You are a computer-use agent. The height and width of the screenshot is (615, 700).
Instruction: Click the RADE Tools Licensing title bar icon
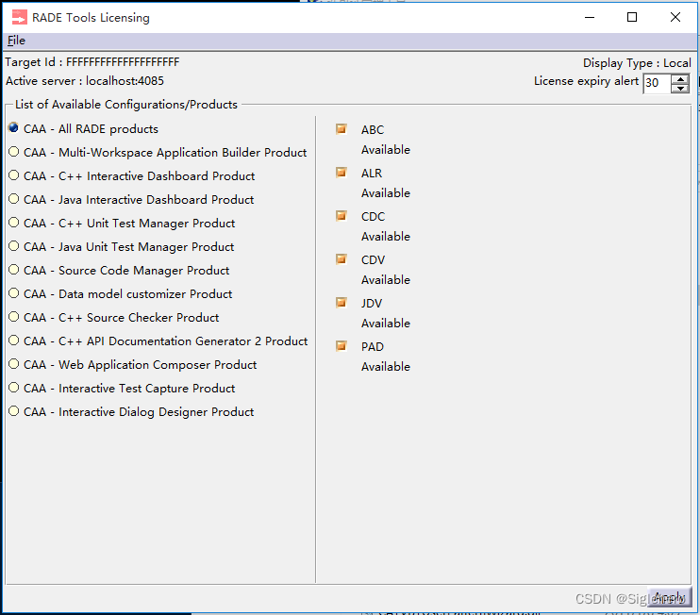point(19,17)
